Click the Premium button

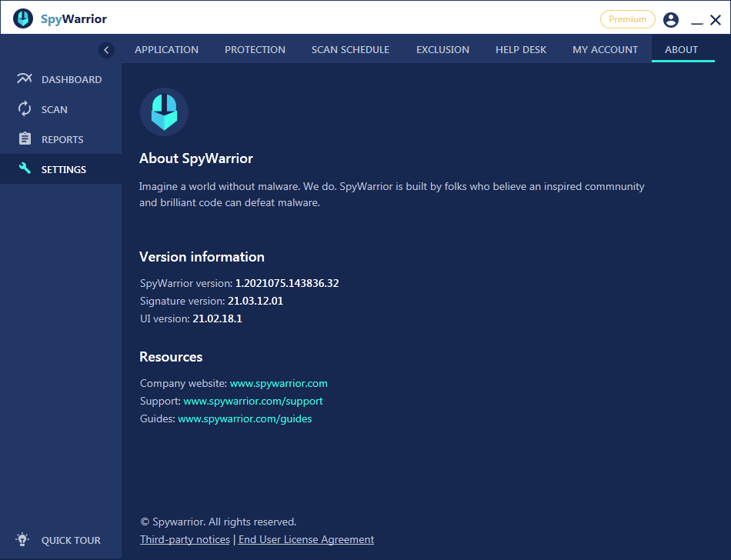[x=627, y=19]
